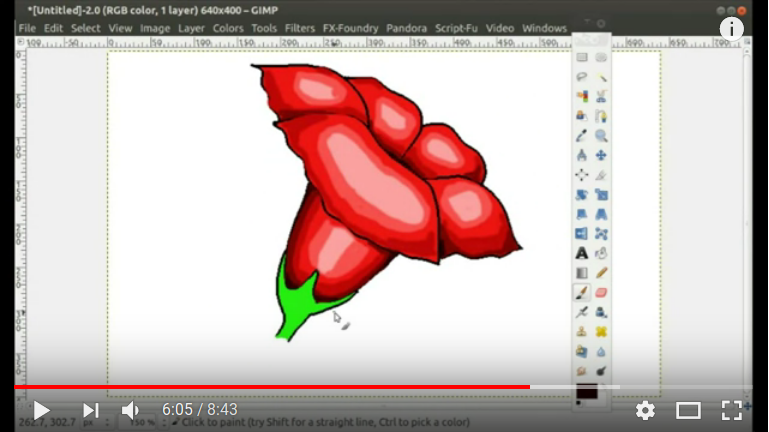
Task: Play the video
Action: 41,410
